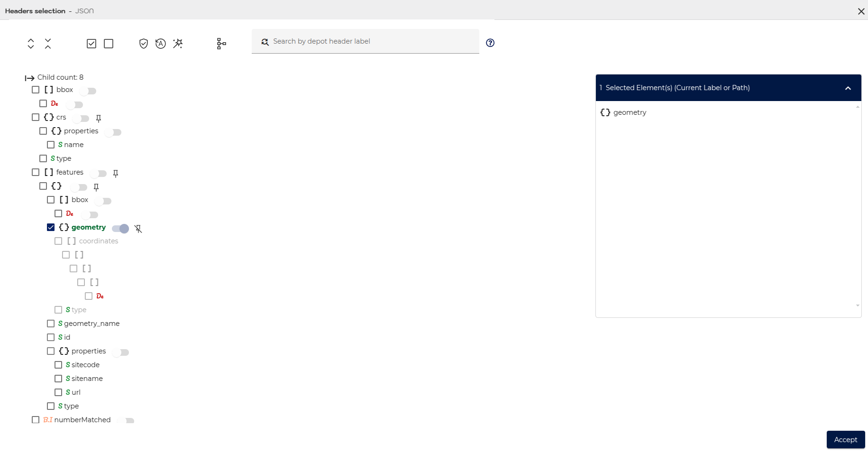Pin the crs node

(99, 118)
